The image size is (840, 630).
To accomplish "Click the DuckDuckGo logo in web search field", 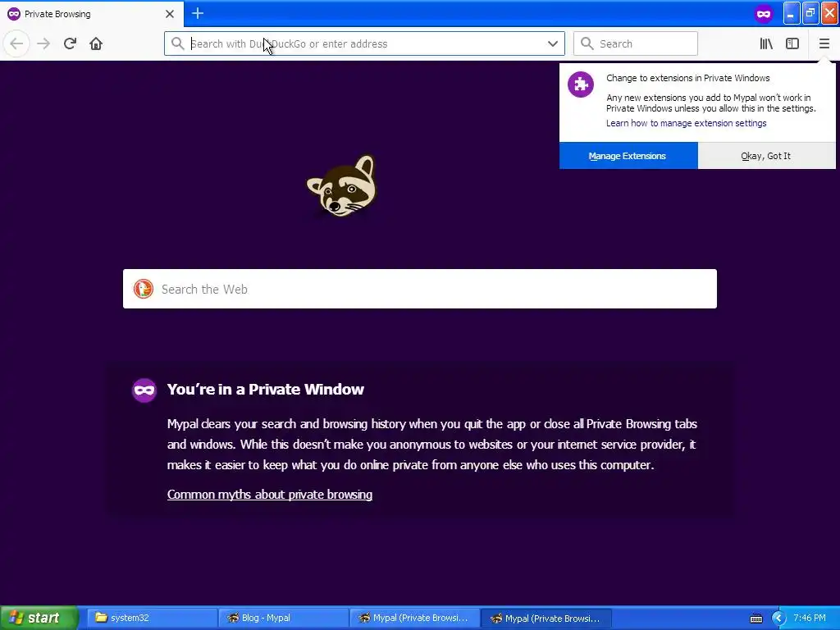I will 144,289.
